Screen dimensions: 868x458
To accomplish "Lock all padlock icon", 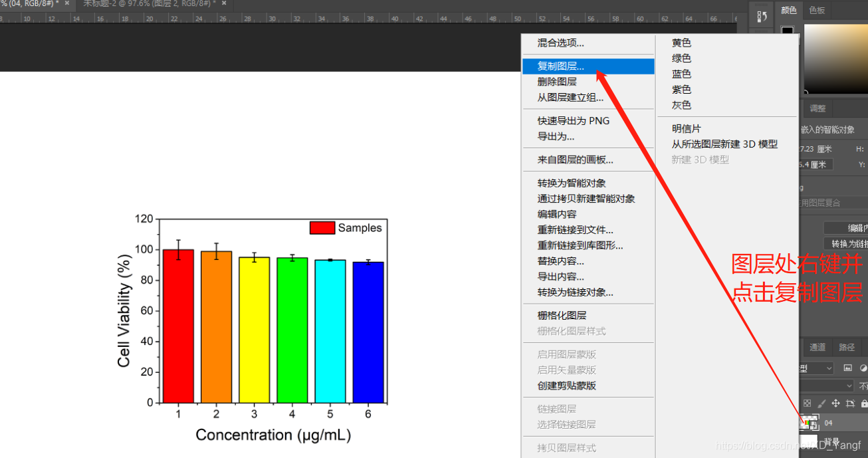I will (863, 403).
